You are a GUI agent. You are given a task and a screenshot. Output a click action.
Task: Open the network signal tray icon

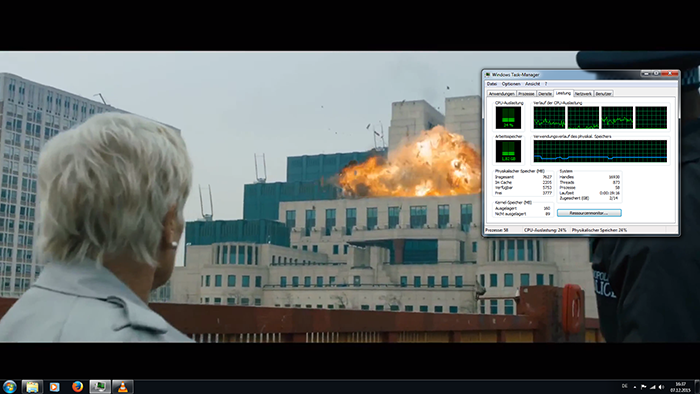(x=652, y=387)
